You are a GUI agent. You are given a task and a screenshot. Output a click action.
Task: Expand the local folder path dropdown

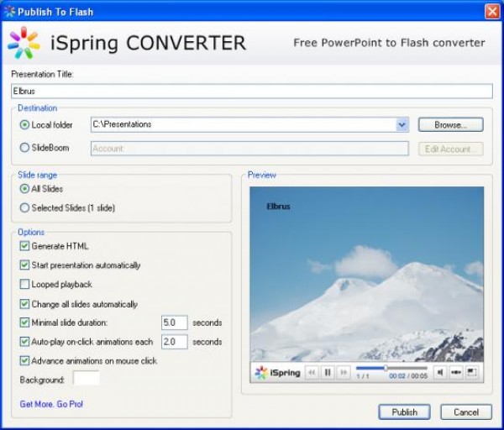[402, 124]
